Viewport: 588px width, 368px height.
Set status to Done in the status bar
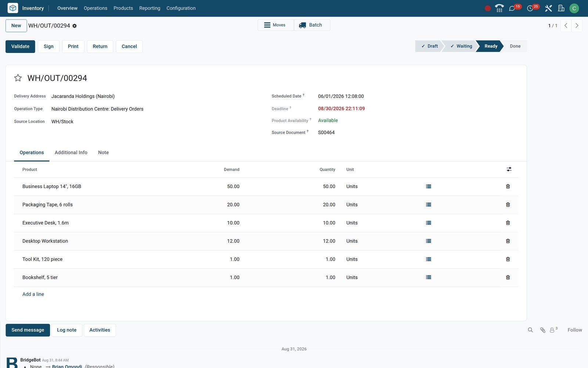515,46
